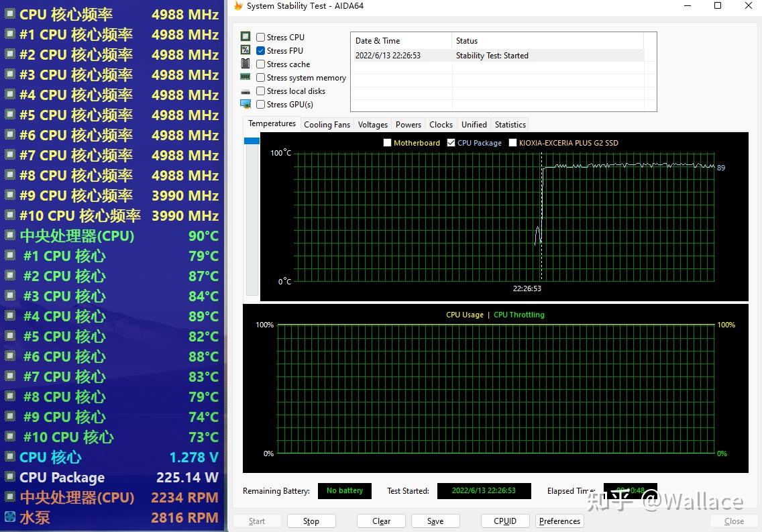762x532 pixels.
Task: Open the Voltages tab
Action: pos(373,124)
